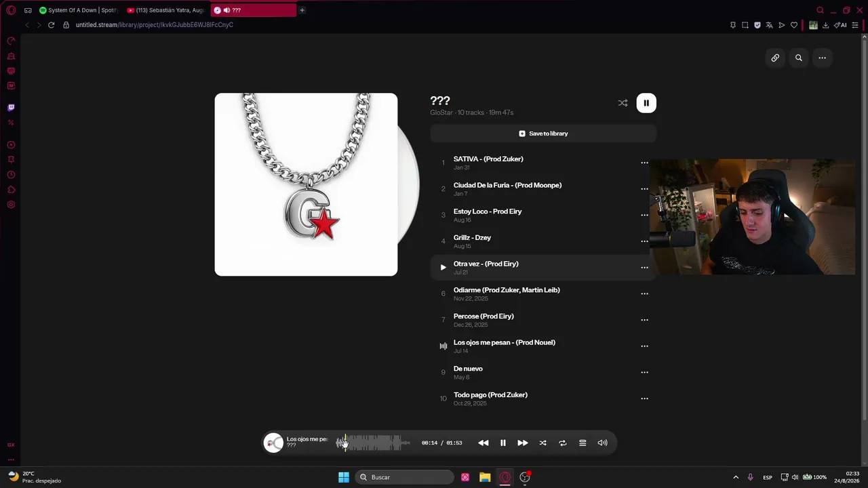
Task: Open options for Los ojos me pesan track
Action: pyautogui.click(x=644, y=346)
